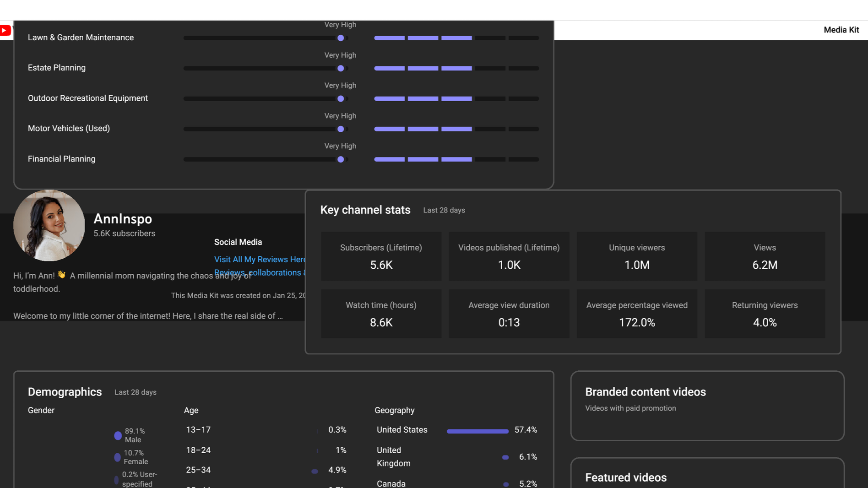Click the Branded content videos heading
The image size is (868, 488).
[x=646, y=392]
